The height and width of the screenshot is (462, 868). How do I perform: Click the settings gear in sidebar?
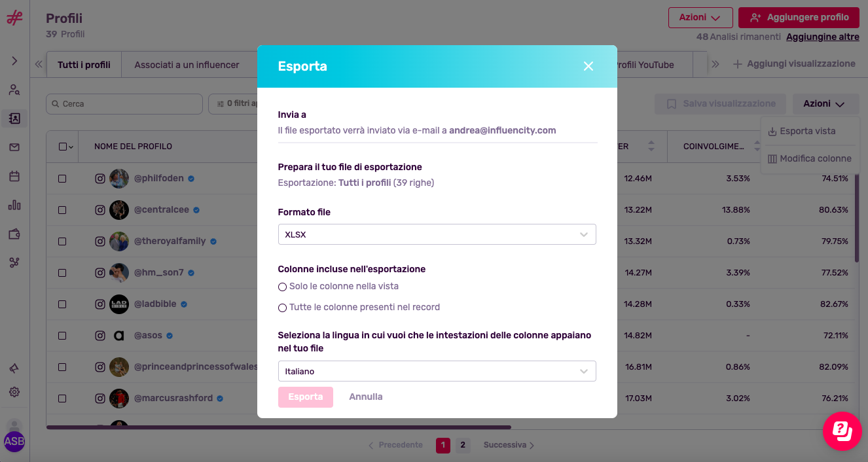(14, 392)
